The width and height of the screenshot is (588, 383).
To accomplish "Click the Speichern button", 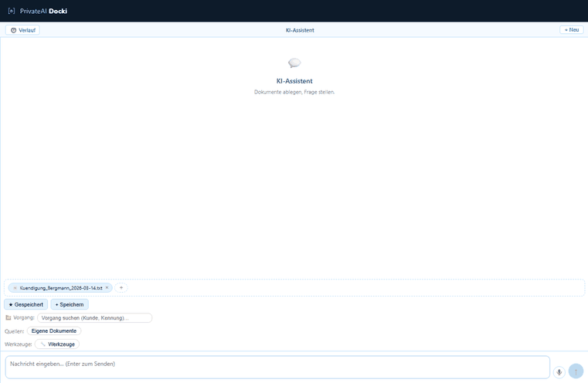I will pos(70,304).
